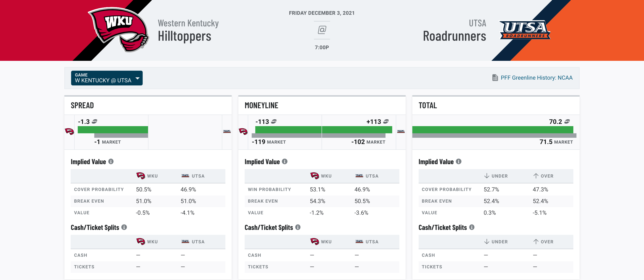
Task: Click WKU spread value -0.5%
Action: pos(143,212)
